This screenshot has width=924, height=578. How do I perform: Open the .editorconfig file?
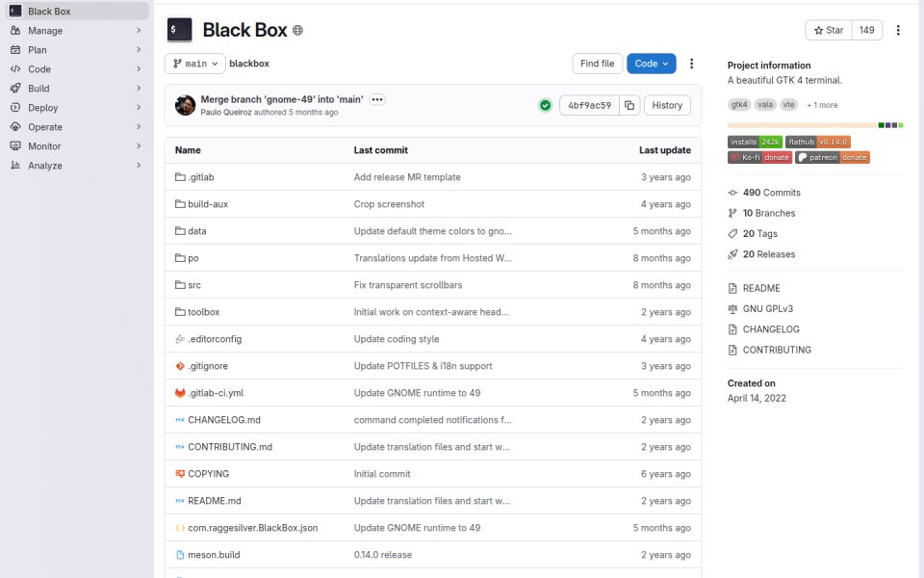click(215, 339)
